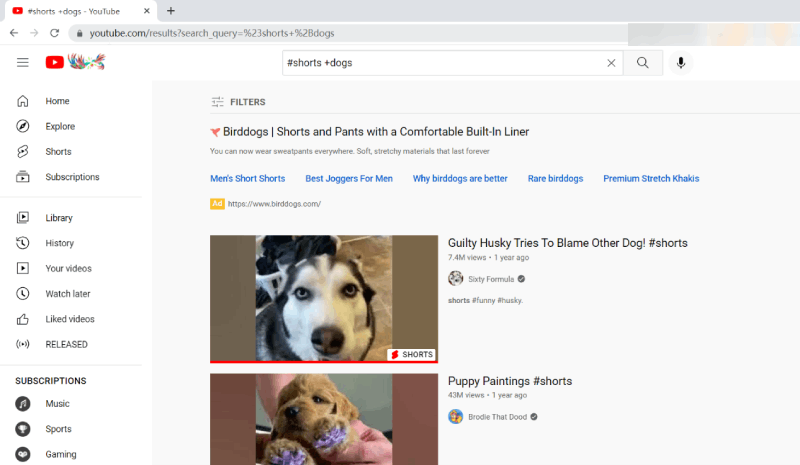Click Sixty Formula channel avatar
This screenshot has height=465, width=800.
click(x=456, y=279)
